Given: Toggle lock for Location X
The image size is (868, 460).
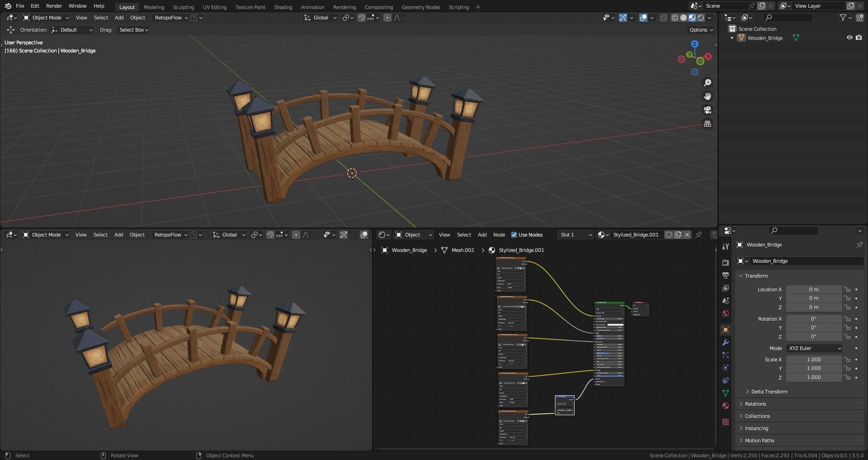Looking at the screenshot, I should (847, 289).
